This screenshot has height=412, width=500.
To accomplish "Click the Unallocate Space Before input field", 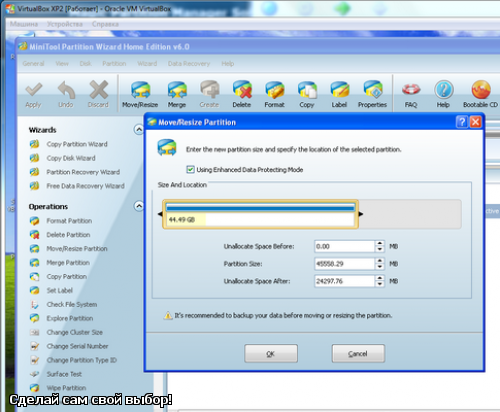I will click(344, 246).
